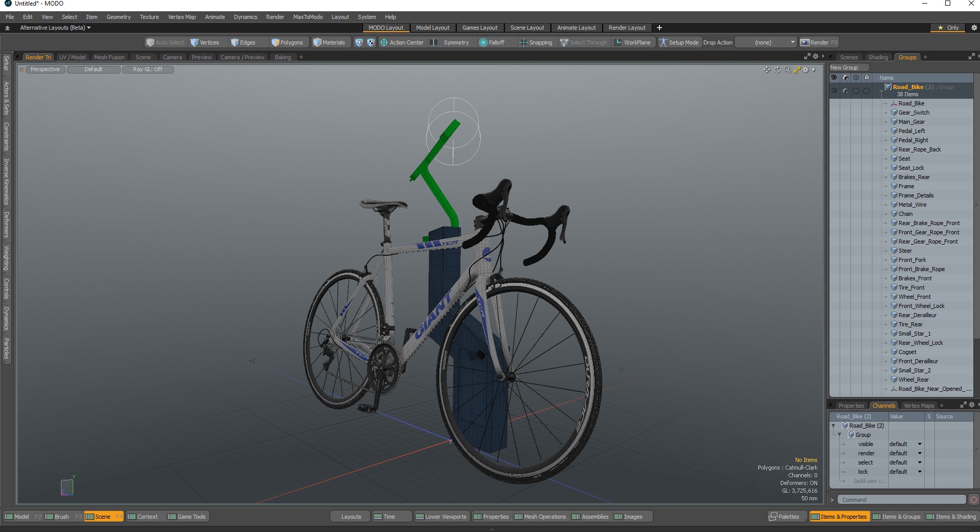Switch to the Vertex Maps tab
This screenshot has height=532, width=980.
coord(919,406)
